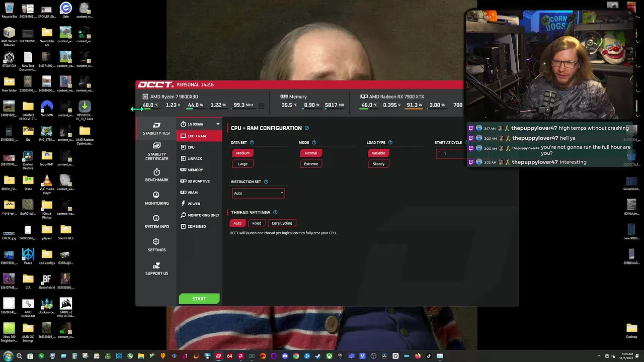Open the Silent Hill 3 desktop folder
Screen dimensions: 644x362
[65, 232]
